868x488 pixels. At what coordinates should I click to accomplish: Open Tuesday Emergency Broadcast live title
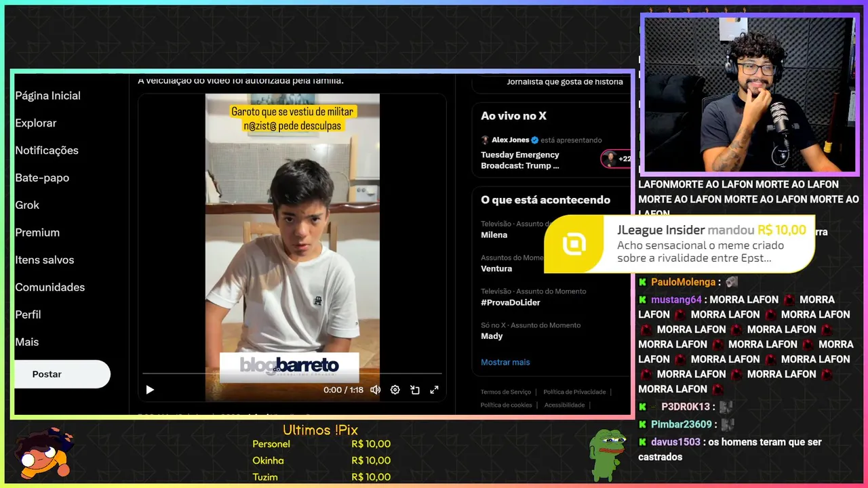(x=520, y=160)
